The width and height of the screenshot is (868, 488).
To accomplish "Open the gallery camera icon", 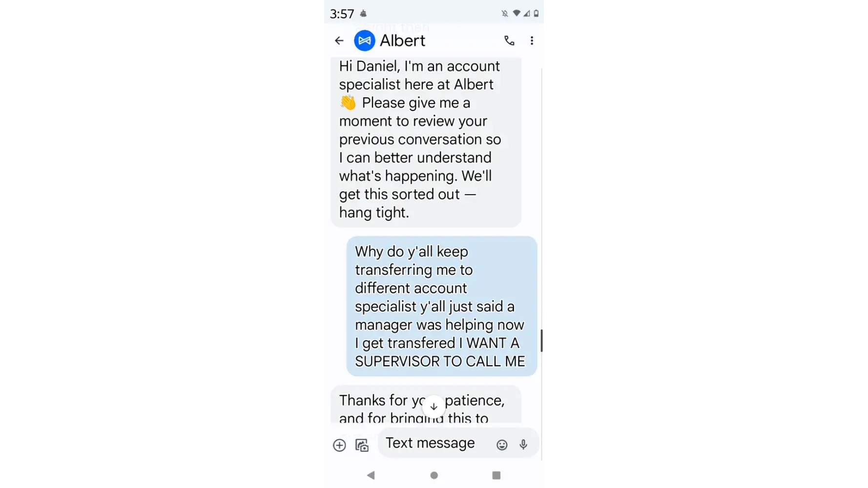I will pyautogui.click(x=362, y=445).
